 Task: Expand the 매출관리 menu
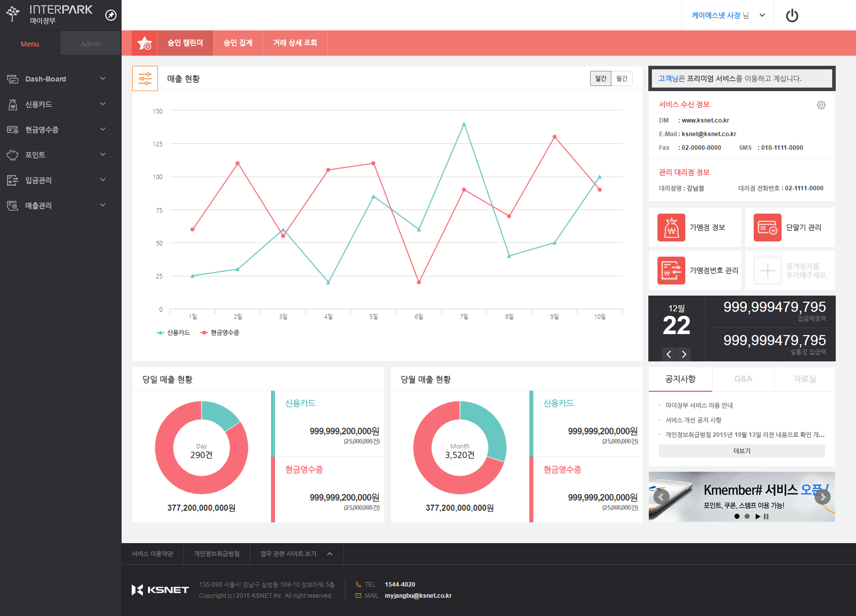(103, 205)
